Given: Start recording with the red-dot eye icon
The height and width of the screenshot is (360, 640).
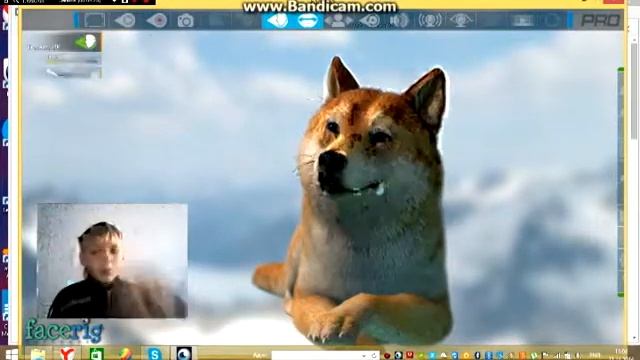Looking at the screenshot, I should click(x=157, y=20).
